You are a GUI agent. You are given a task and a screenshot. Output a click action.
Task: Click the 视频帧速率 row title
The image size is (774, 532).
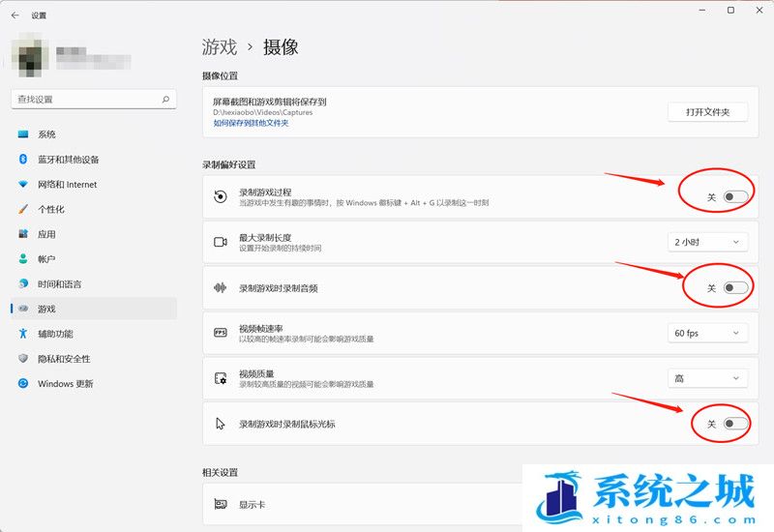pyautogui.click(x=260, y=328)
